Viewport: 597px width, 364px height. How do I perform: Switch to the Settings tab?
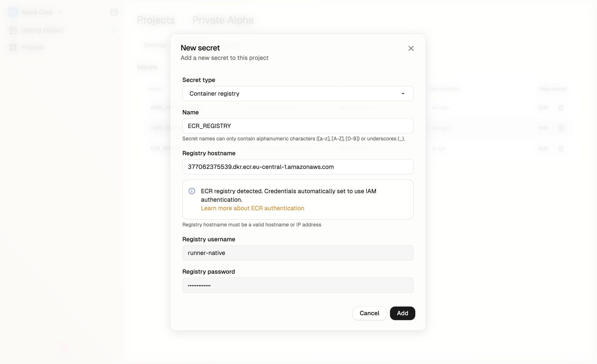[155, 45]
